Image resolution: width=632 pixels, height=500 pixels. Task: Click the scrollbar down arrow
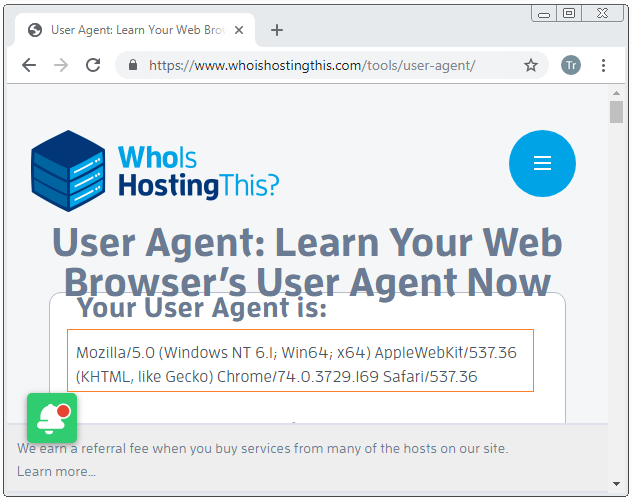coord(616,483)
